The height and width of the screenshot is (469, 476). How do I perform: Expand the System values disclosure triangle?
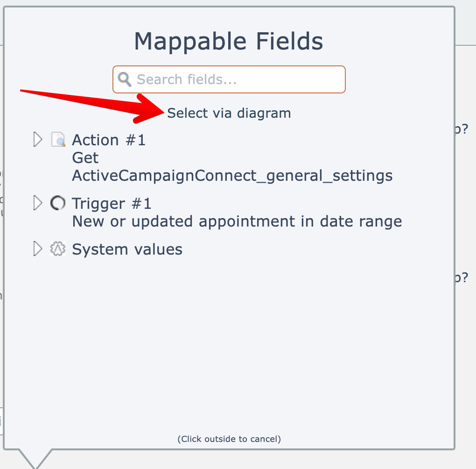[38, 249]
